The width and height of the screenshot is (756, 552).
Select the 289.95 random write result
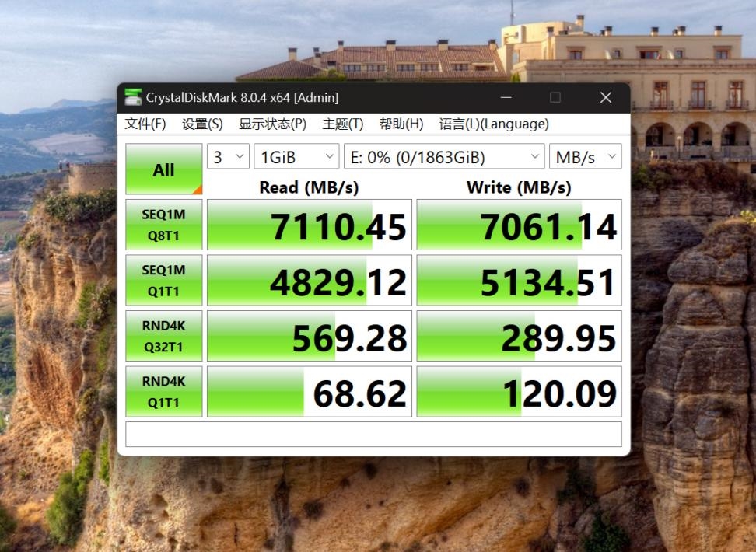[x=520, y=336]
